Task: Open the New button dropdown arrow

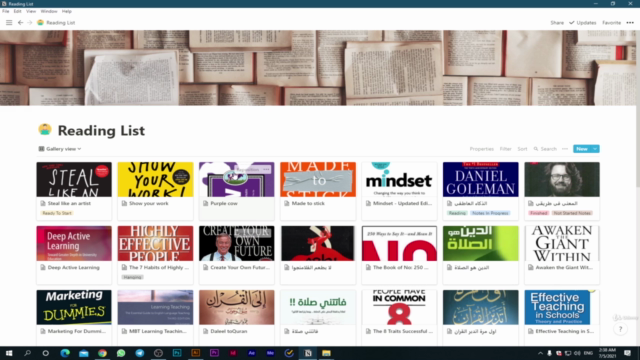Action: coord(595,149)
